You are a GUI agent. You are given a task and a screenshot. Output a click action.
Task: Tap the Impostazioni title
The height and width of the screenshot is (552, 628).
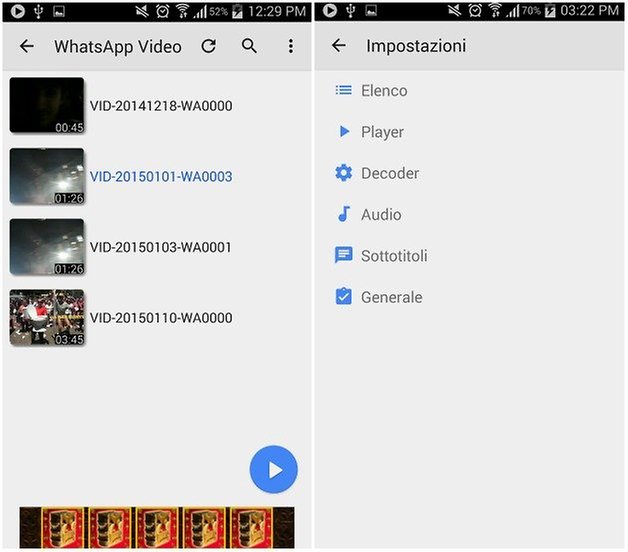[416, 46]
